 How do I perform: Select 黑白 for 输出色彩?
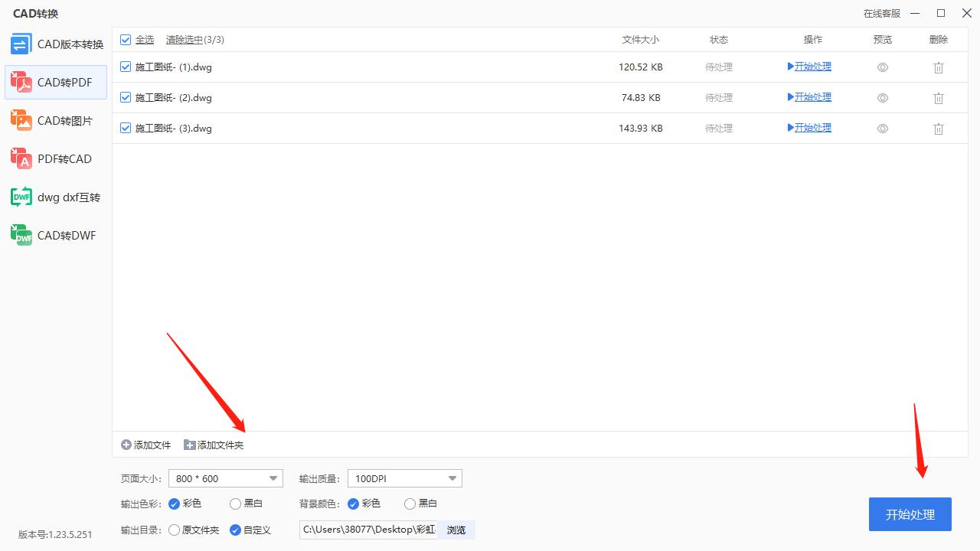click(x=235, y=504)
